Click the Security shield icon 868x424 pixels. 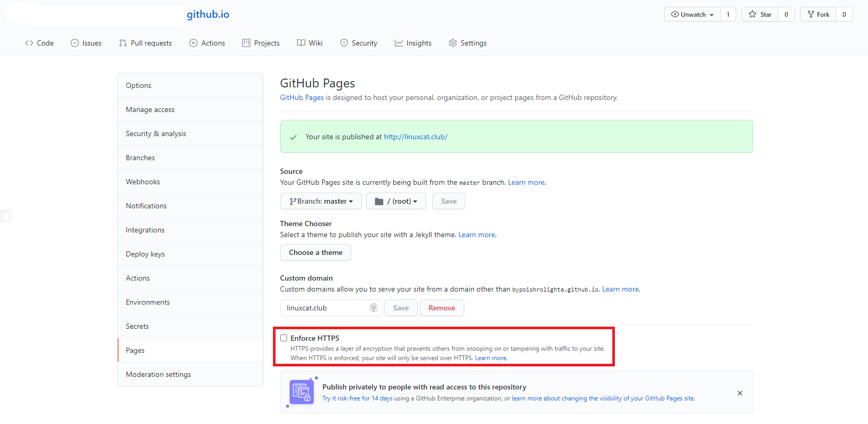coord(344,43)
